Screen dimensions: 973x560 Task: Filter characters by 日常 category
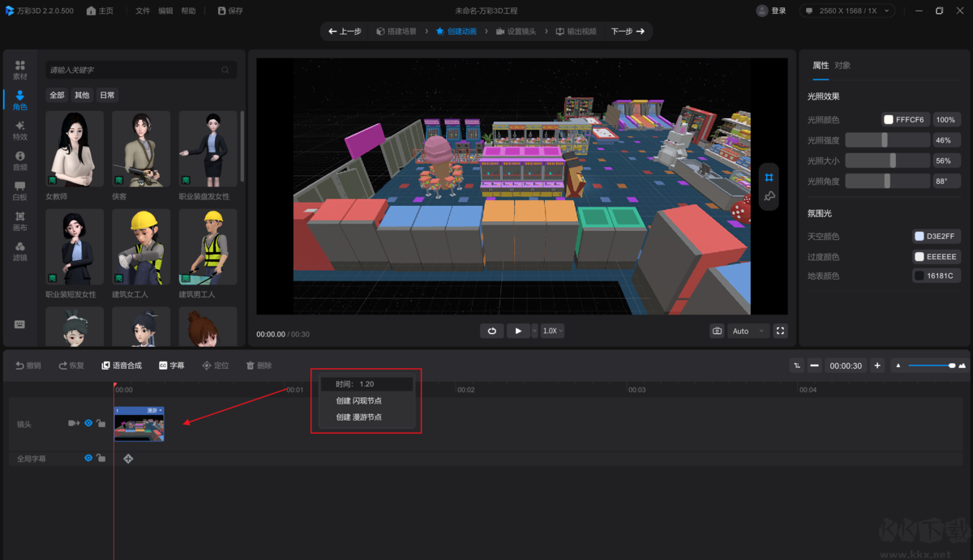click(x=107, y=95)
